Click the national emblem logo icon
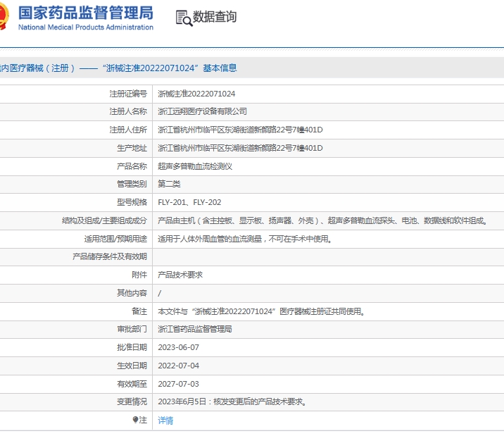The width and height of the screenshot is (504, 436). [x=4, y=15]
